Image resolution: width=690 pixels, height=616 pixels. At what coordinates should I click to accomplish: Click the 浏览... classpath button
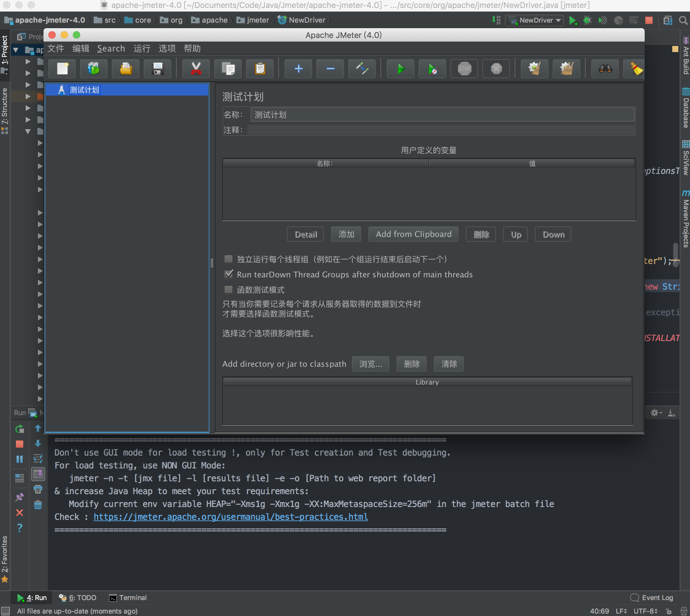tap(370, 364)
